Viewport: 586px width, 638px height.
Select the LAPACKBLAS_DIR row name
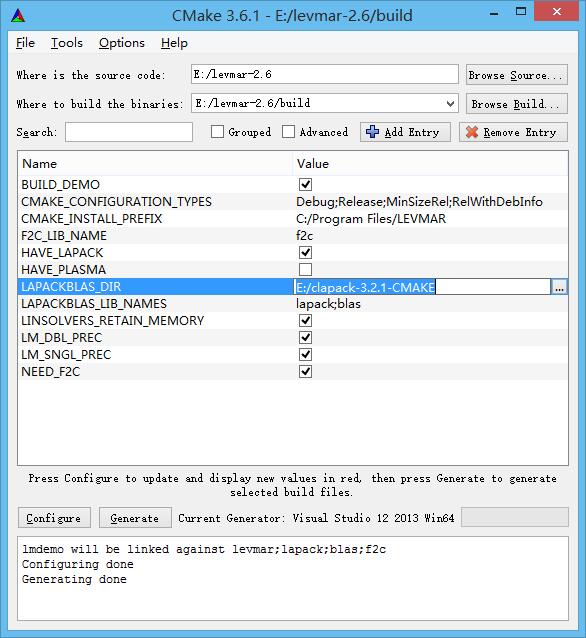point(71,287)
